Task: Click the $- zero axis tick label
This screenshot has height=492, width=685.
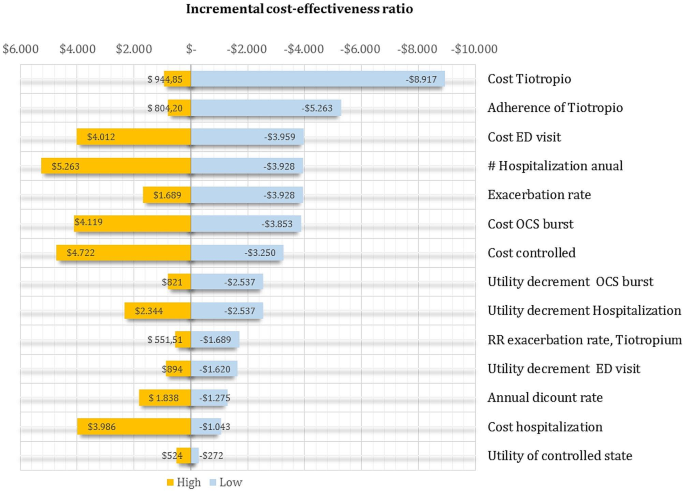Action: [x=191, y=49]
